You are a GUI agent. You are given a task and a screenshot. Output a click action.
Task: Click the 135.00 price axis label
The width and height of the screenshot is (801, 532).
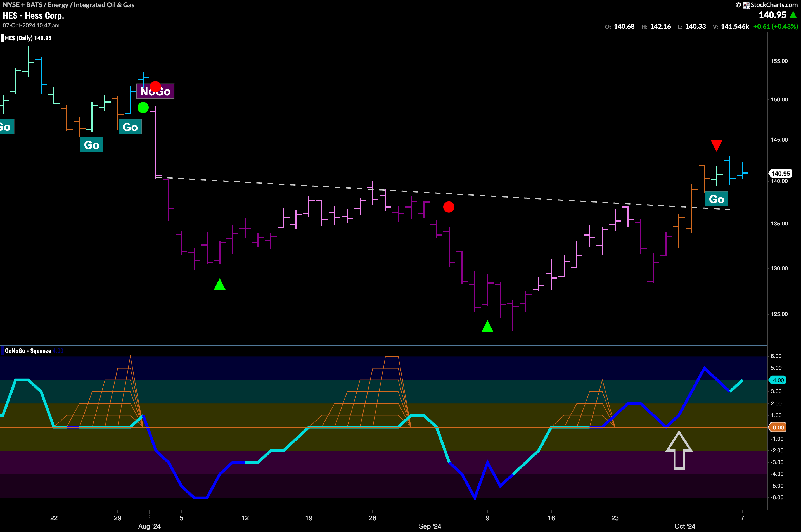(779, 224)
